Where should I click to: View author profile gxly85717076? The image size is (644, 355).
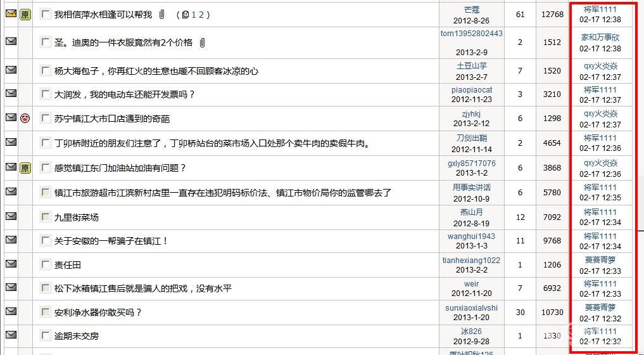click(x=472, y=164)
